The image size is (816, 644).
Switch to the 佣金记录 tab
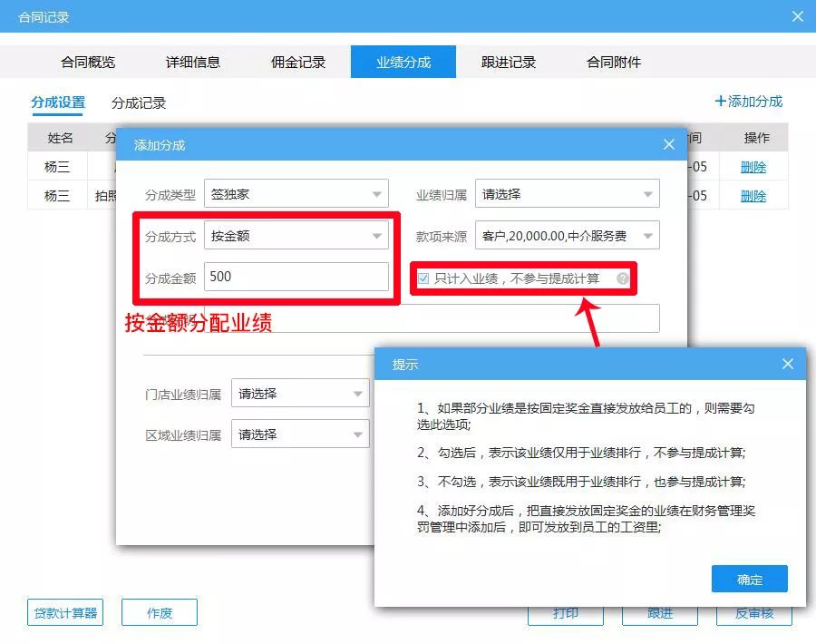(299, 63)
